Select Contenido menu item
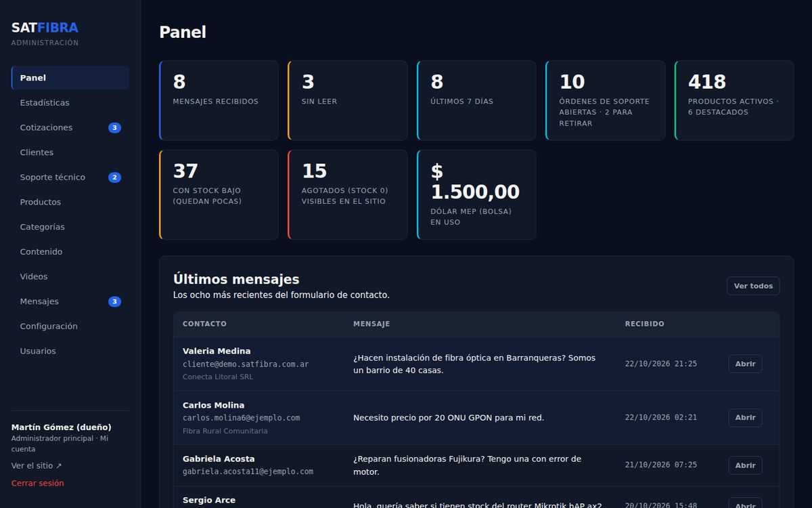 click(70, 252)
